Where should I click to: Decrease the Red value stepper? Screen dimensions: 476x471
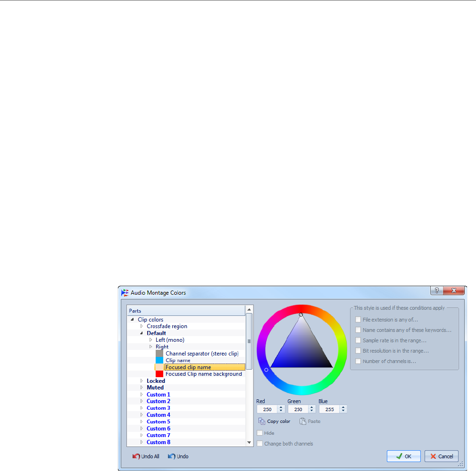(281, 411)
